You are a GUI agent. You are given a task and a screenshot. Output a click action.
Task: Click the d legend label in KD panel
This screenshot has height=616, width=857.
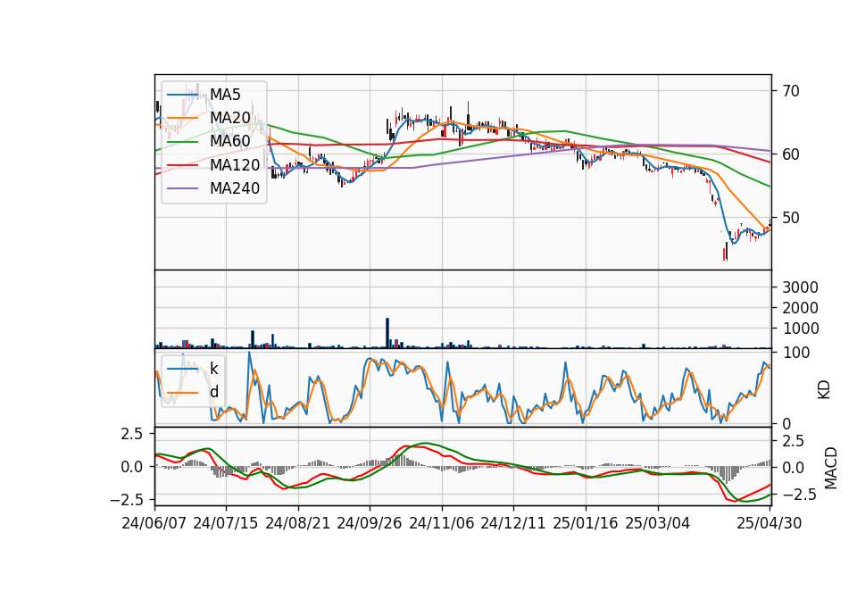[214, 392]
